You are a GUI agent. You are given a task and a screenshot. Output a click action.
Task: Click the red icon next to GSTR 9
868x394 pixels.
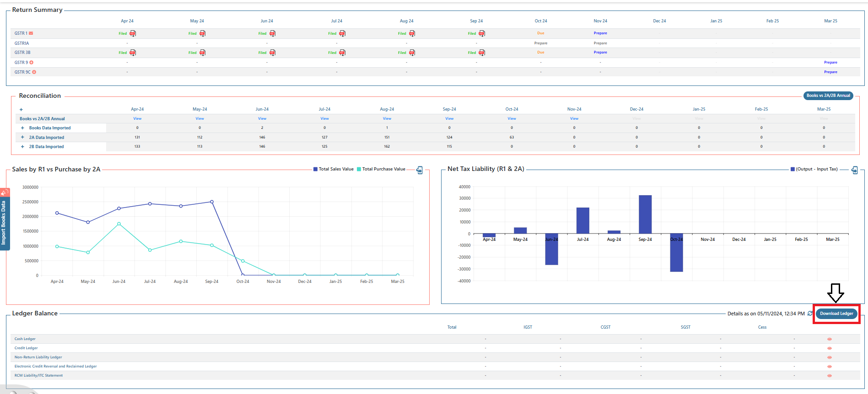(x=32, y=63)
